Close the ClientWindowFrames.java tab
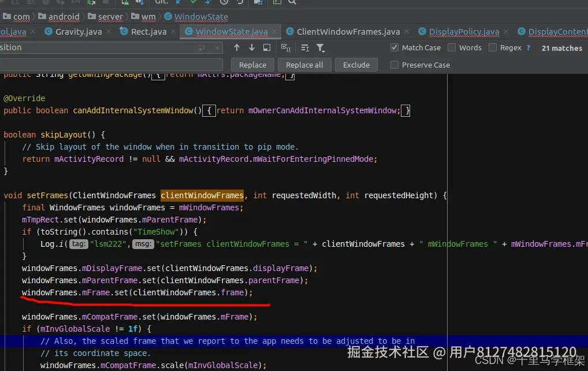Viewport: 588px width, 371px height. [407, 32]
